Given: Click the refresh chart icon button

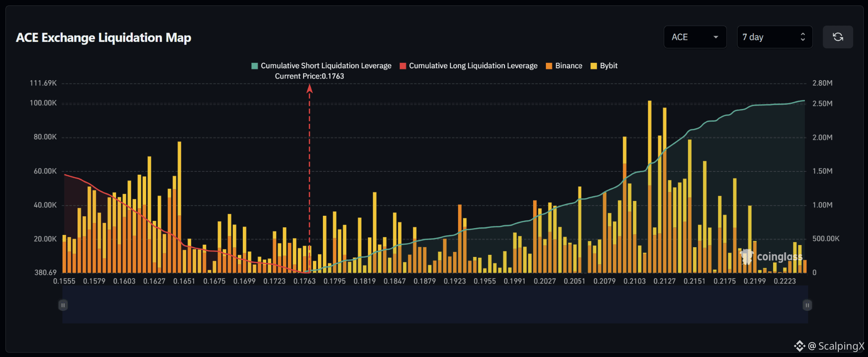Looking at the screenshot, I should 837,37.
